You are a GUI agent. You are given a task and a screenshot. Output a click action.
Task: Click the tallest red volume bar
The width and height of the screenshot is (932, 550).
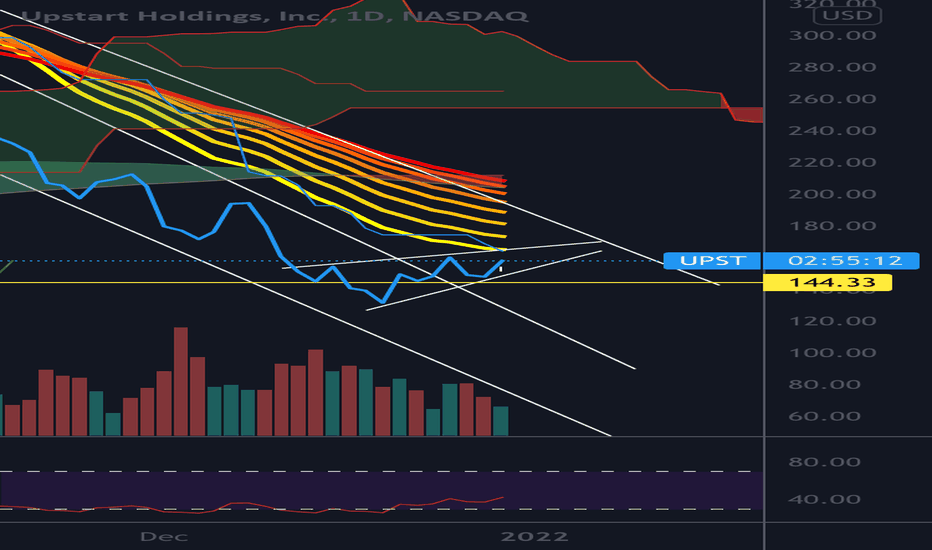(181, 382)
